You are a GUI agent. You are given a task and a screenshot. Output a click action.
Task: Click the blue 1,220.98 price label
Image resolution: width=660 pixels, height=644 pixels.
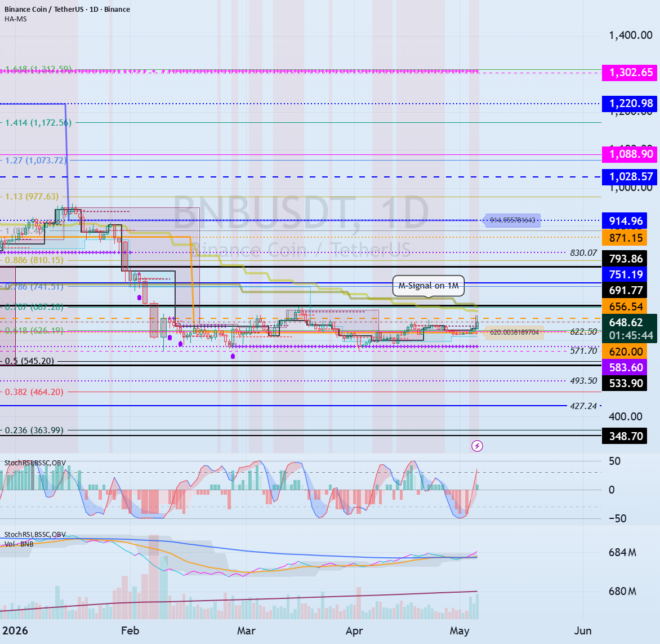[x=630, y=103]
